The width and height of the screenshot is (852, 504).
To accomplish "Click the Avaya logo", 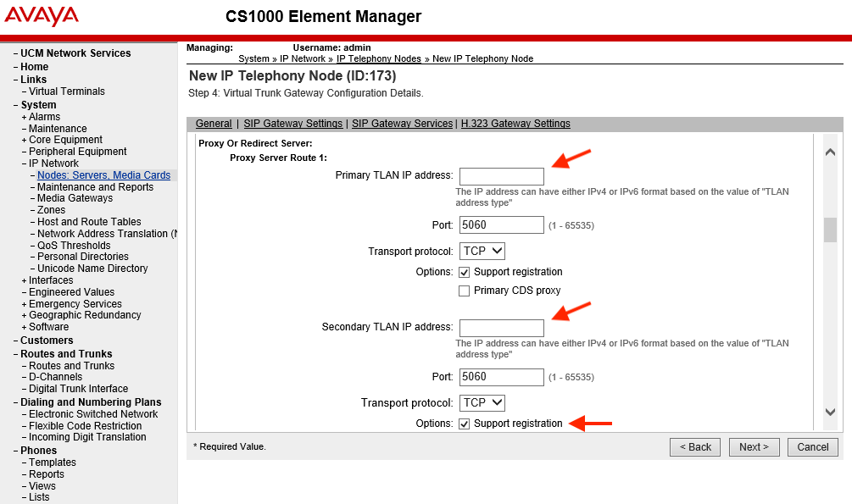I will (42, 16).
